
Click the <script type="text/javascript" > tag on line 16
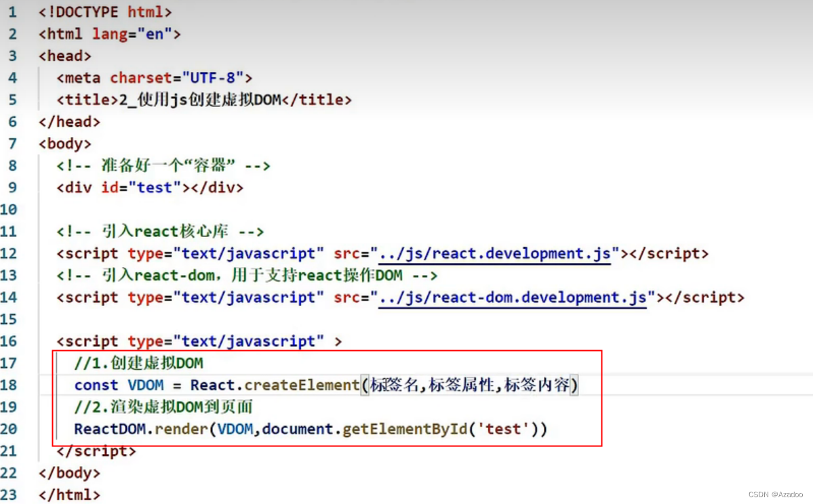[199, 341]
